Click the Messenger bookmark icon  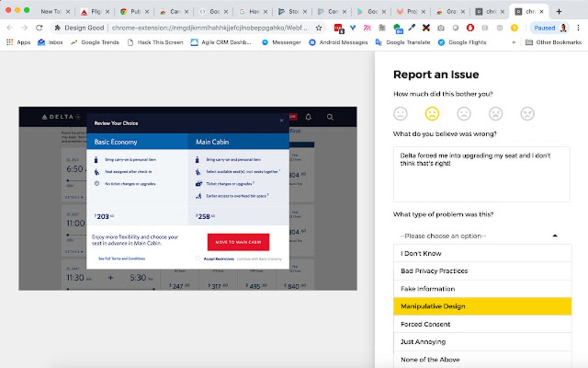click(x=266, y=42)
